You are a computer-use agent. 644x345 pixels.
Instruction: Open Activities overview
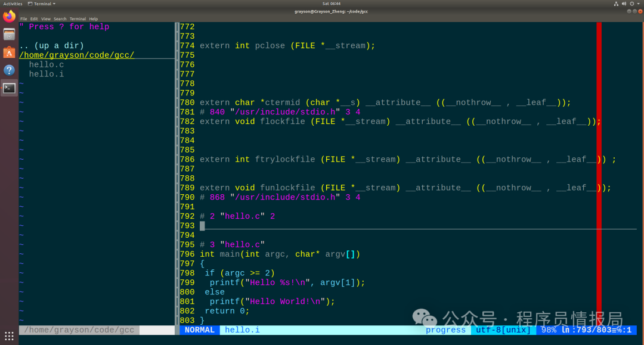point(13,4)
